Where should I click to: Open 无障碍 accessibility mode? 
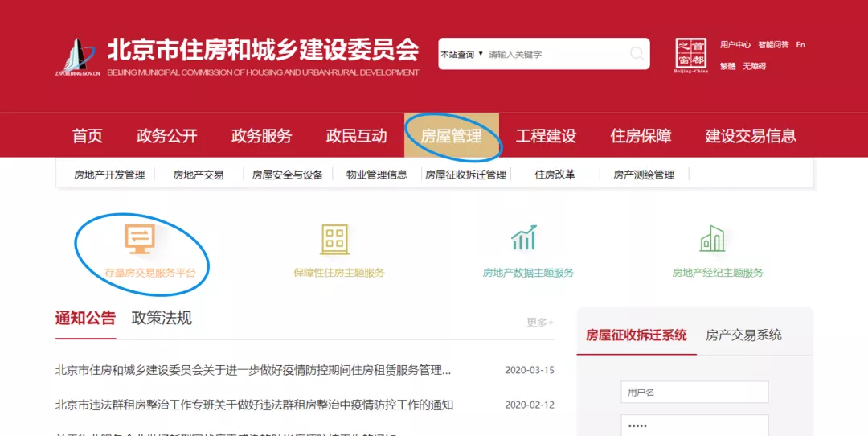tap(754, 66)
